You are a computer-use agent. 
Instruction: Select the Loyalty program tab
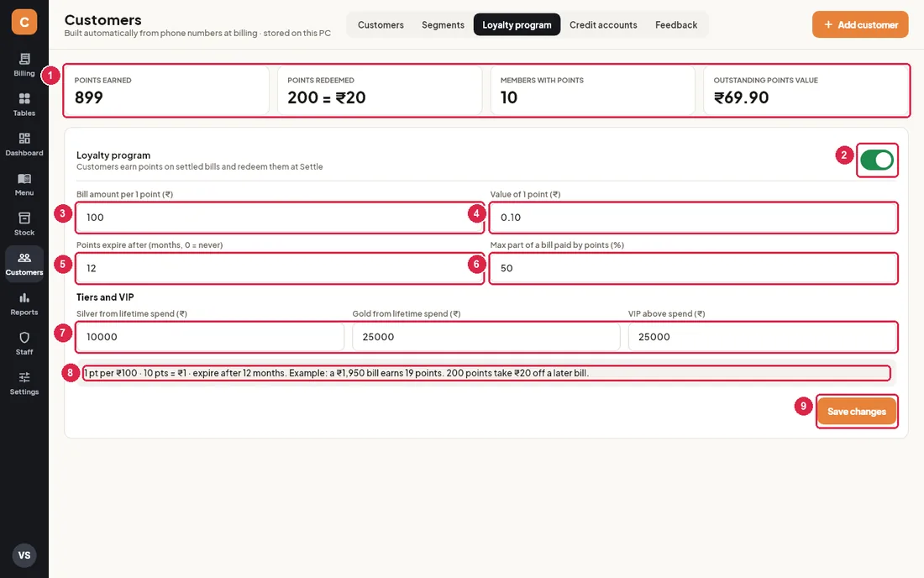click(517, 24)
